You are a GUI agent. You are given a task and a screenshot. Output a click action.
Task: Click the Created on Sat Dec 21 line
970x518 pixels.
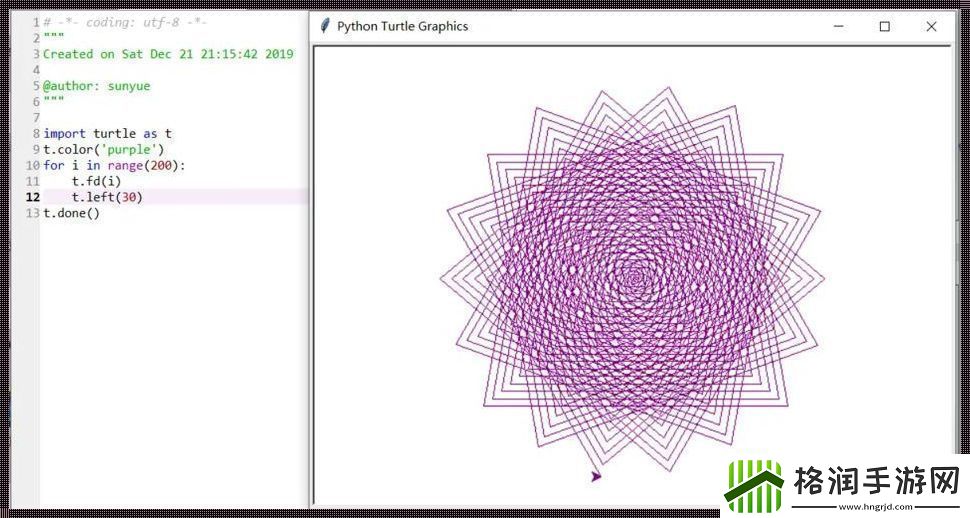pyautogui.click(x=168, y=54)
